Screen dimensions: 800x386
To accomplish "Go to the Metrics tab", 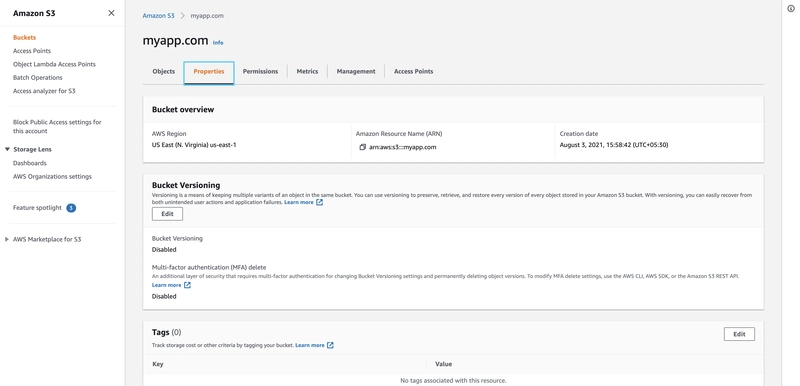I will pos(307,71).
